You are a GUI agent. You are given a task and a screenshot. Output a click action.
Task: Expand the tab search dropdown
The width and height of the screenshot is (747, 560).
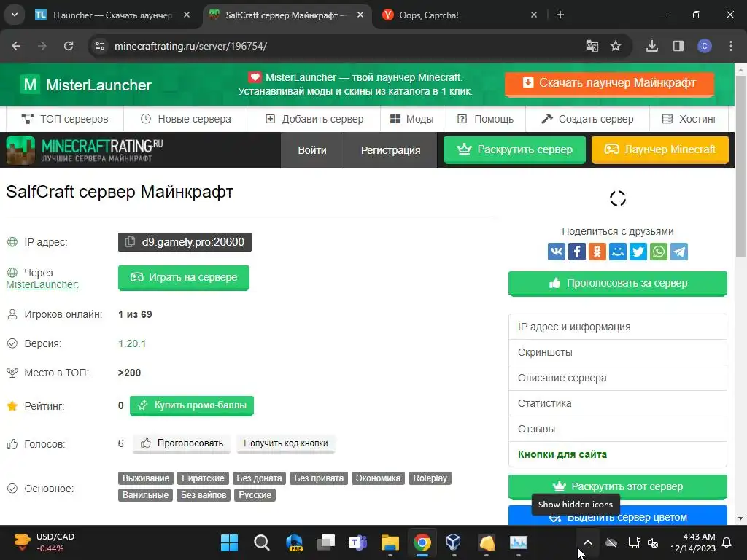(15, 15)
